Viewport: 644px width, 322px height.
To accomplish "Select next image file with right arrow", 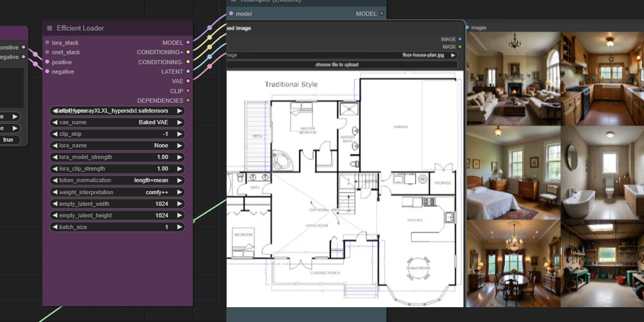I will click(x=453, y=55).
